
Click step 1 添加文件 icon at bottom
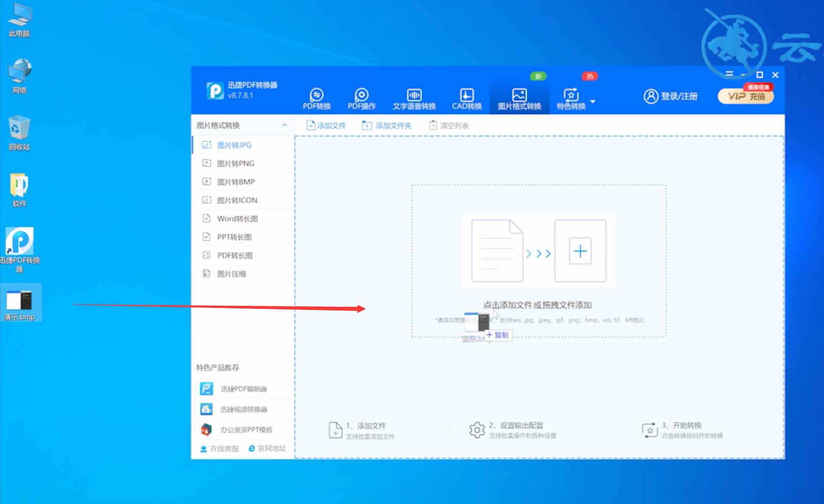(x=335, y=430)
